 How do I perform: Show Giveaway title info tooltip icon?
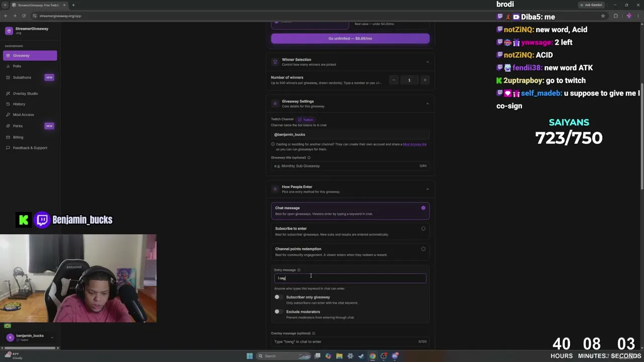click(309, 158)
